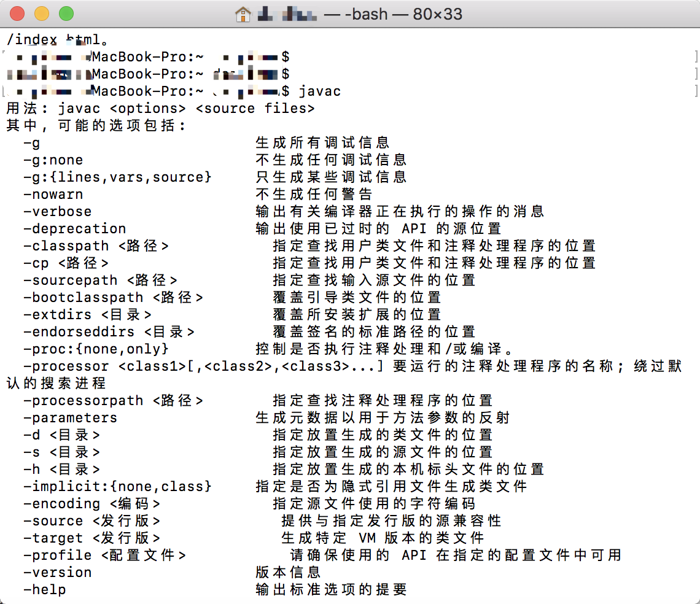Click the '-verbose' option text

point(58,212)
